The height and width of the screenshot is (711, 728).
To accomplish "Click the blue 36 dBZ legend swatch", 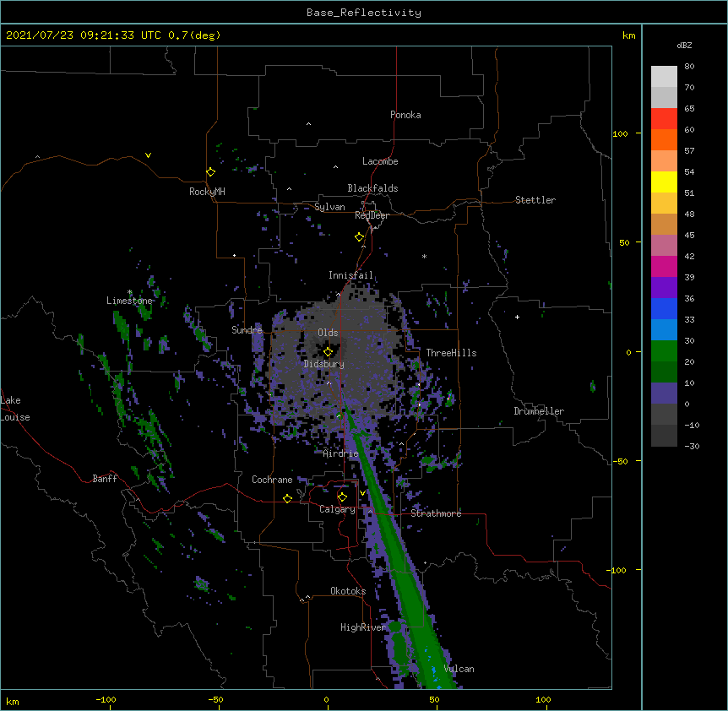I will point(664,308).
